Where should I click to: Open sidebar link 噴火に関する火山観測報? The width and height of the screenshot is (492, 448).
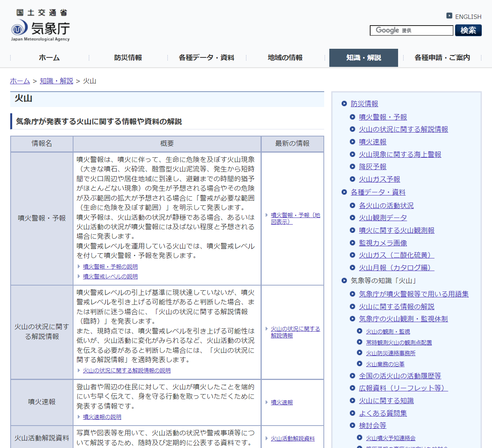point(397,230)
